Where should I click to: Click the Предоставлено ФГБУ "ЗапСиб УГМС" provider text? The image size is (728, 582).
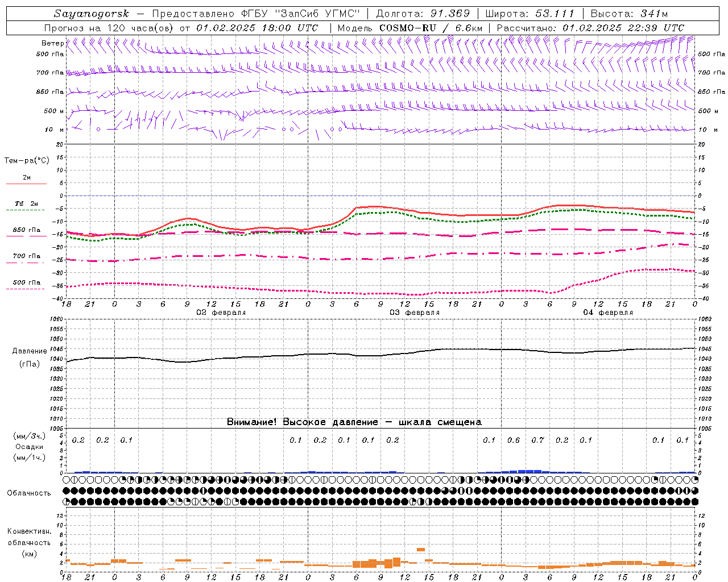(257, 14)
